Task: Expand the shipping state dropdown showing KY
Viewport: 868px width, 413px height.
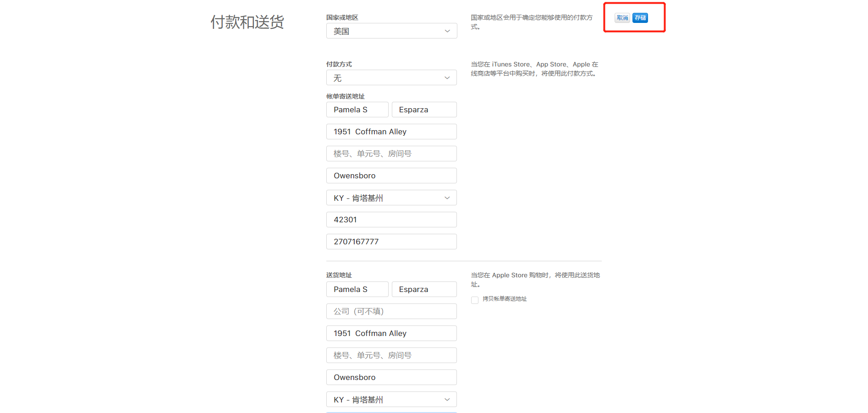Action: pos(391,400)
